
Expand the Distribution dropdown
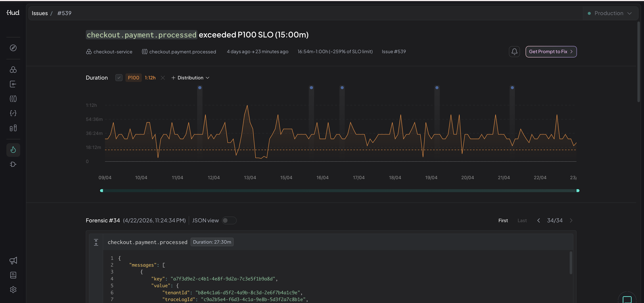coord(190,78)
